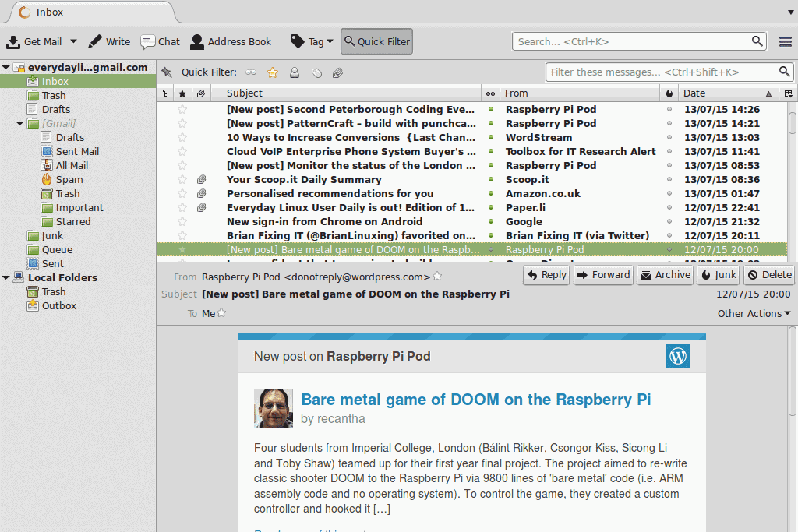Delete the open message

(769, 275)
